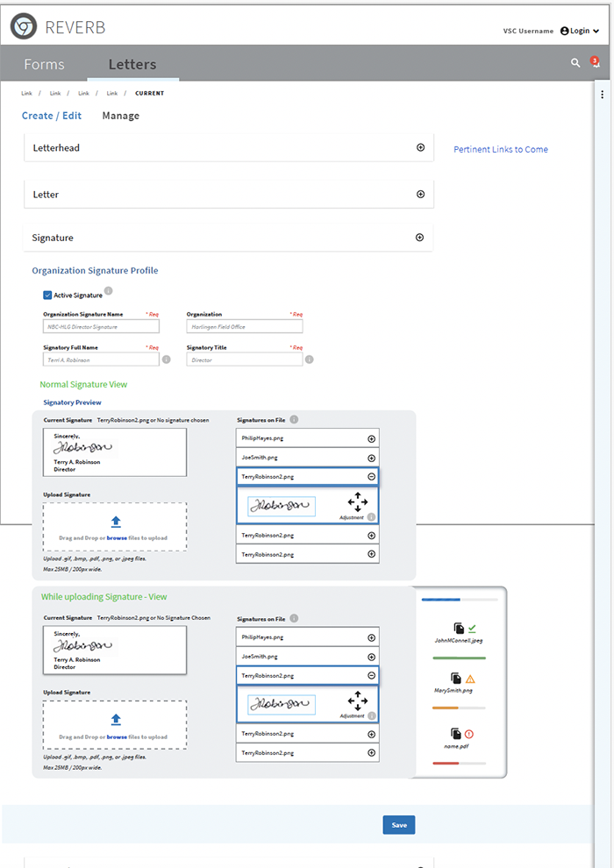Open the three-dot kebab menu
The image size is (614, 868).
pos(602,95)
